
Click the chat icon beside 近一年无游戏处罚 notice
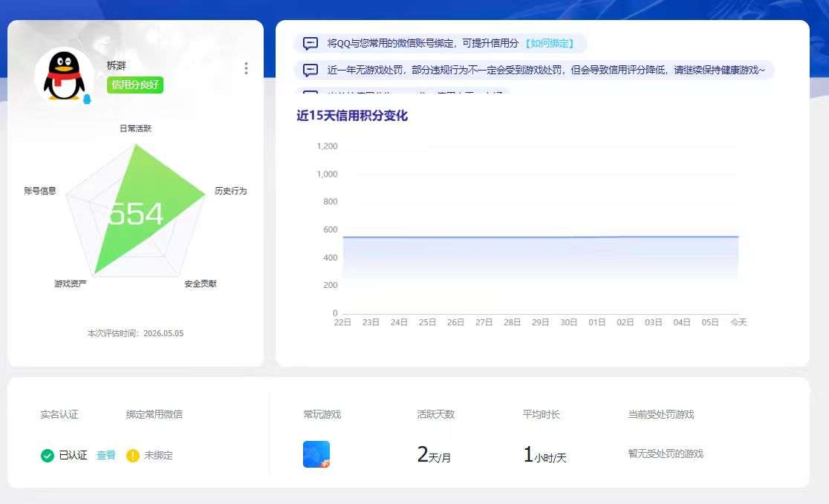click(x=311, y=70)
